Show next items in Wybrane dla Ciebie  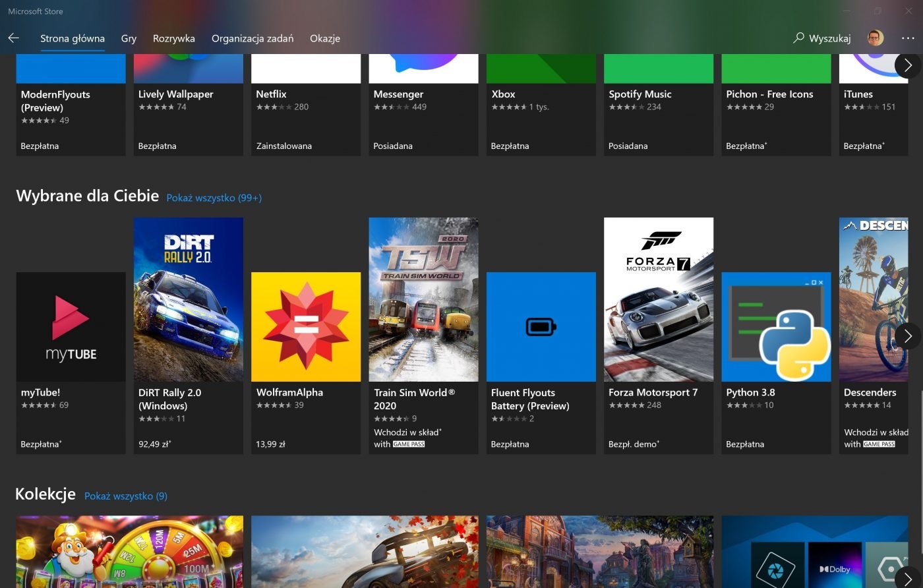pos(908,336)
